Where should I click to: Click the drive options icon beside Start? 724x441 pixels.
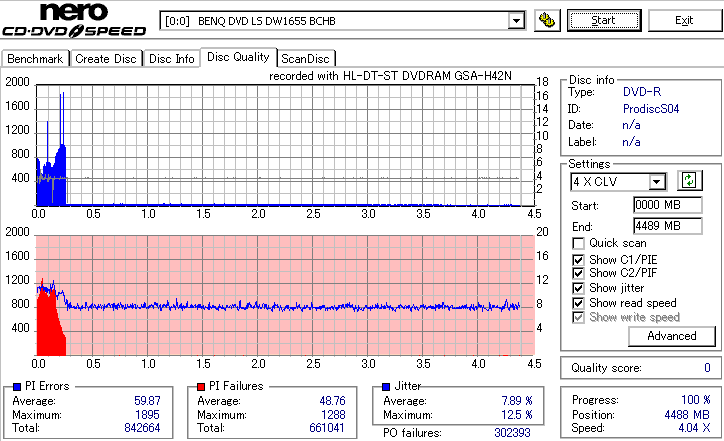547,20
